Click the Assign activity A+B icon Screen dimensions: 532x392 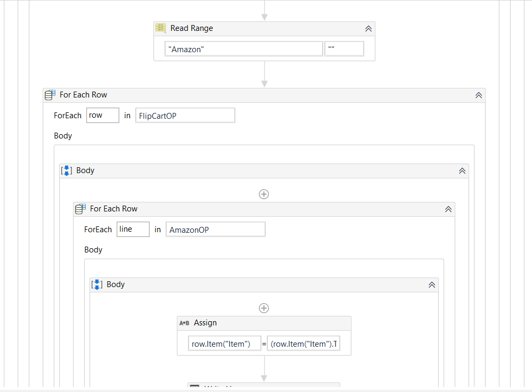point(184,323)
